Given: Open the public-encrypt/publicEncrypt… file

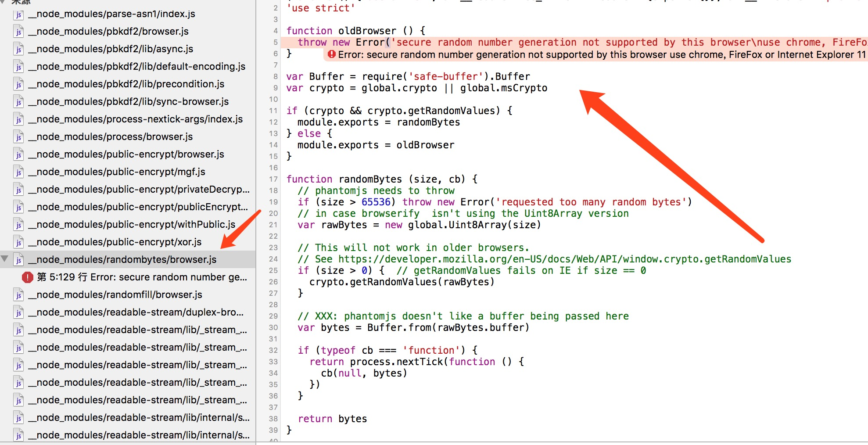Looking at the screenshot, I should pos(138,207).
